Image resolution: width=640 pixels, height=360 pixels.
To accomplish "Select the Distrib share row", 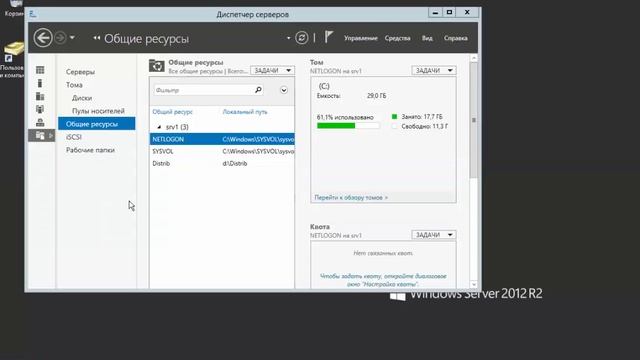I will point(222,163).
